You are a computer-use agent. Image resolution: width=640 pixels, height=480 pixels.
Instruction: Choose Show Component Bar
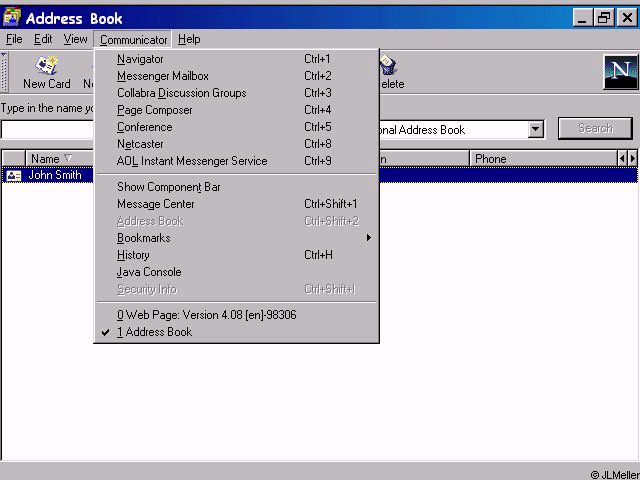[x=236, y=187]
